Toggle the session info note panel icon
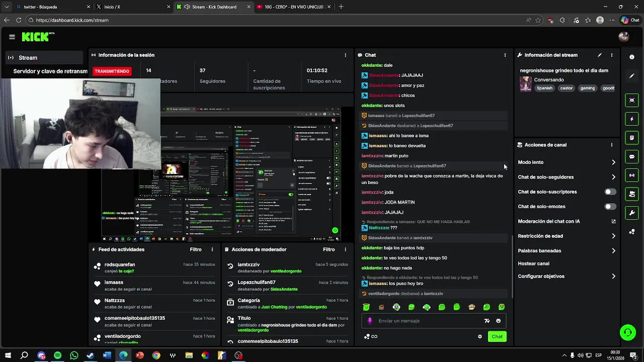644x362 pixels. [x=632, y=138]
